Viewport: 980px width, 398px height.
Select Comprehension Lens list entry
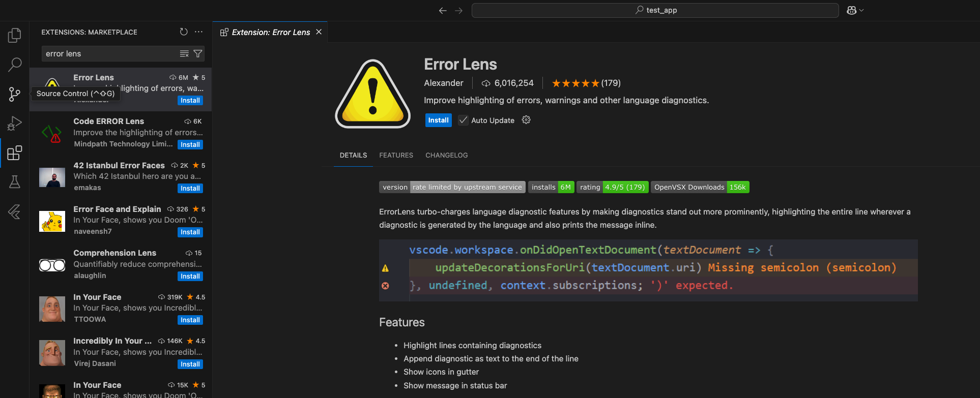click(x=121, y=265)
